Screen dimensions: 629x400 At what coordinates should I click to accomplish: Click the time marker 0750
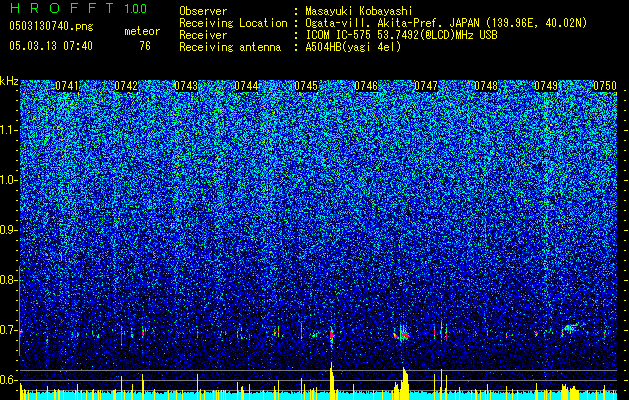pyautogui.click(x=605, y=86)
